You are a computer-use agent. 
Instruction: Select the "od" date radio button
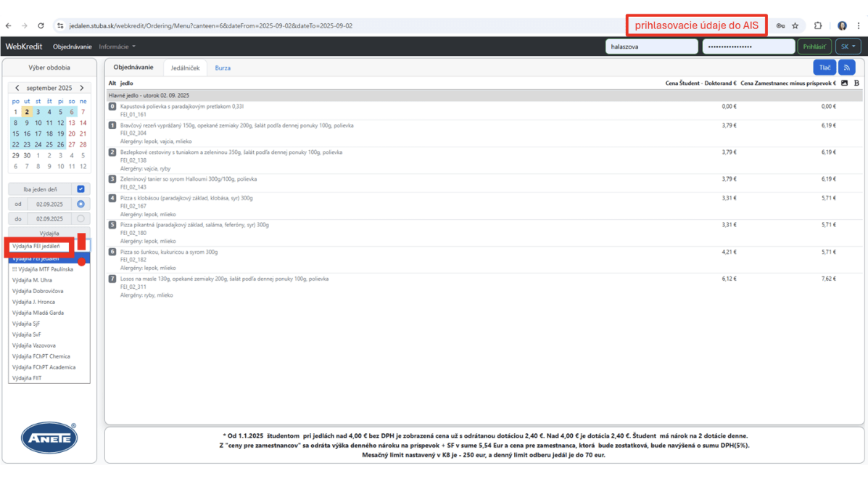click(80, 204)
